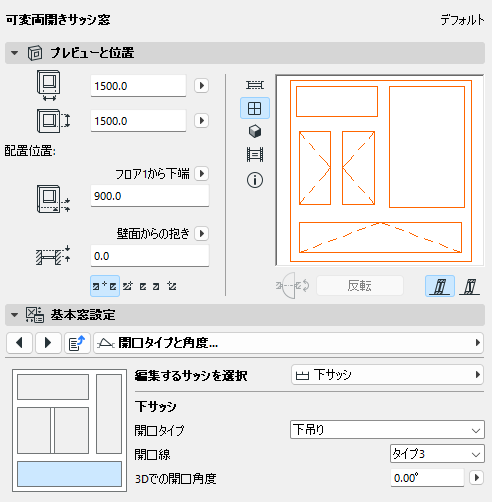Click the reveal depth field showing 0.0
492x502 pixels.
point(150,256)
